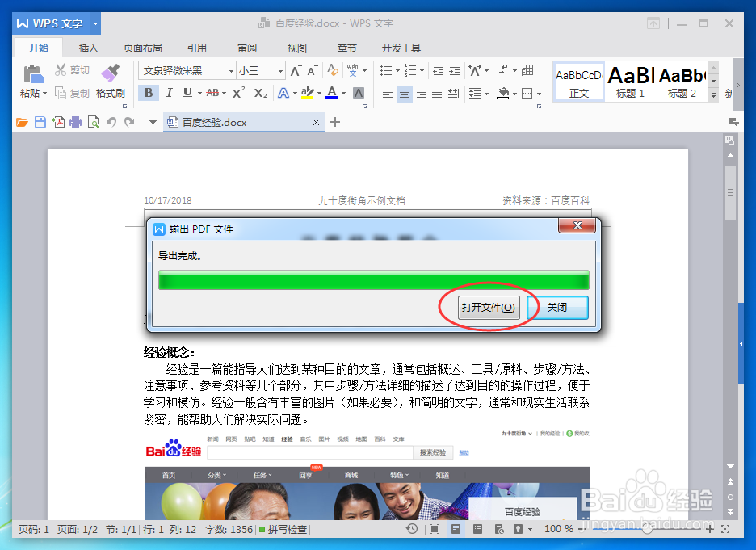This screenshot has width=756, height=550.
Task: Justify paragraph text
Action: coord(437,93)
